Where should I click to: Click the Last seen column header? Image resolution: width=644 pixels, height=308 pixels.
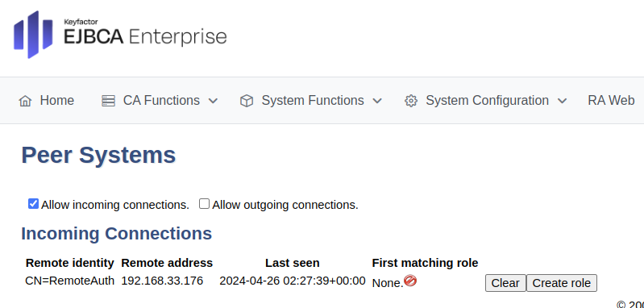click(x=293, y=263)
